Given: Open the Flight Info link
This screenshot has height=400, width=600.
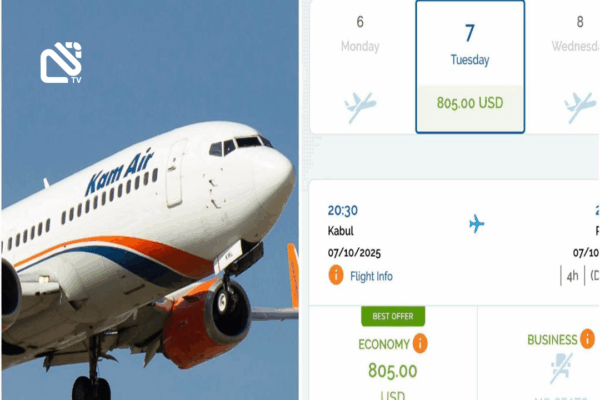Looking at the screenshot, I should (371, 276).
